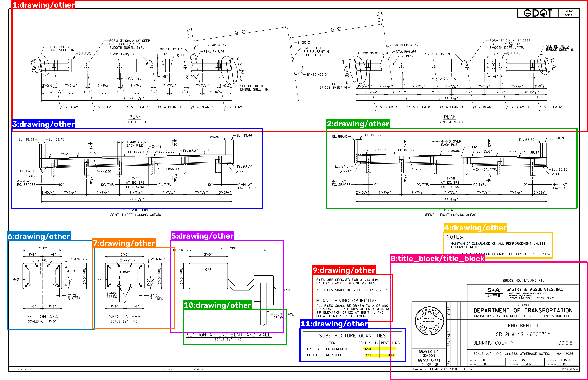This screenshot has height=380, width=588.
Task: Click the "℄ BEAM 1" label
Action: [x=73, y=107]
